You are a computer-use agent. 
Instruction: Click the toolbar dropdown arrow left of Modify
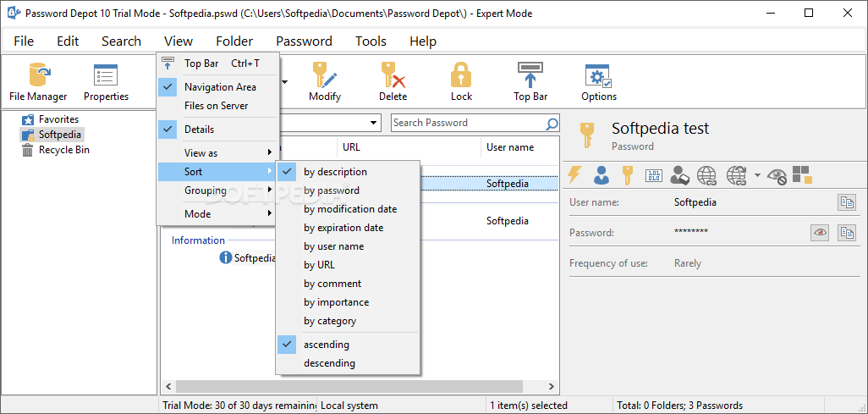(x=286, y=83)
